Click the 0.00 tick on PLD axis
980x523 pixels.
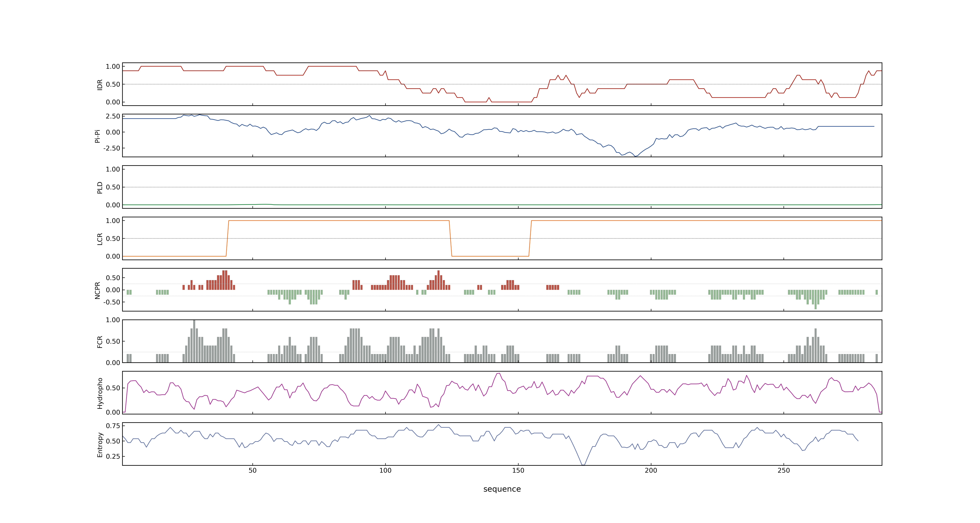coord(113,205)
